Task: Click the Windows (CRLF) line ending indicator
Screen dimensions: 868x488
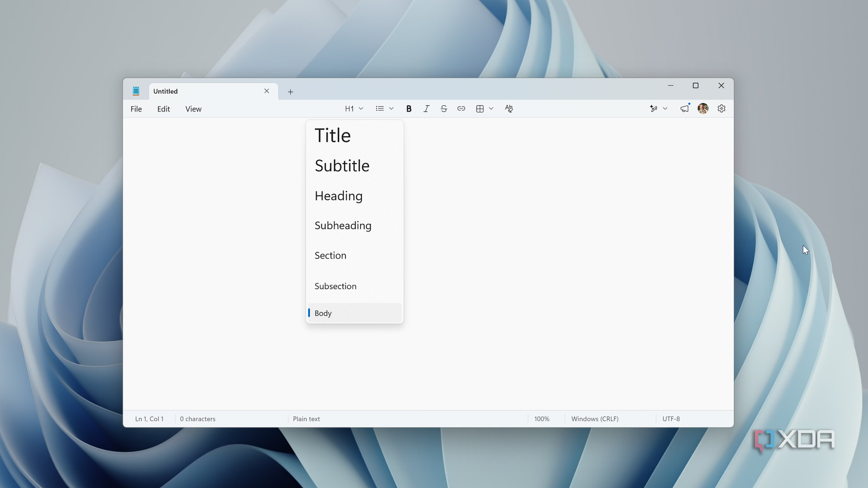Action: click(595, 419)
